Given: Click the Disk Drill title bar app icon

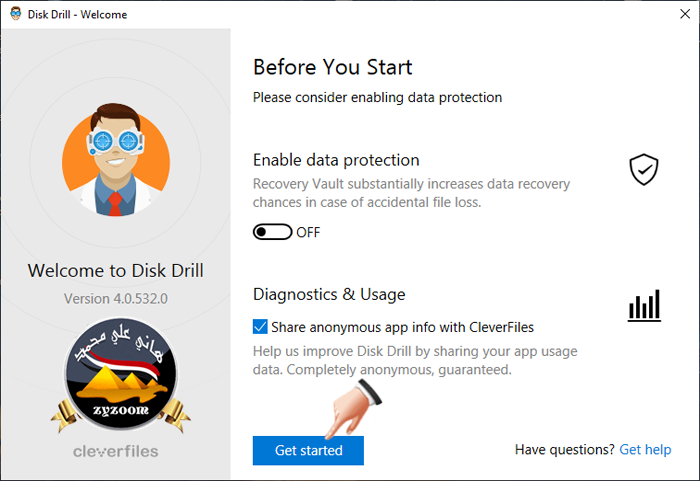Looking at the screenshot, I should pos(16,13).
